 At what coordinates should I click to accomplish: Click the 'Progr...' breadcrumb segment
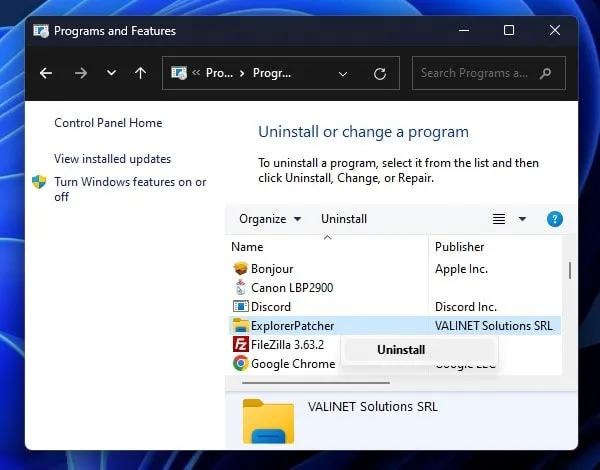tap(272, 73)
